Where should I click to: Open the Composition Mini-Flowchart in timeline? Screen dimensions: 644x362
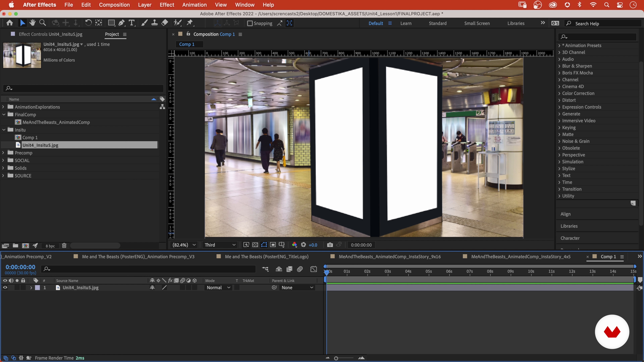point(265,269)
